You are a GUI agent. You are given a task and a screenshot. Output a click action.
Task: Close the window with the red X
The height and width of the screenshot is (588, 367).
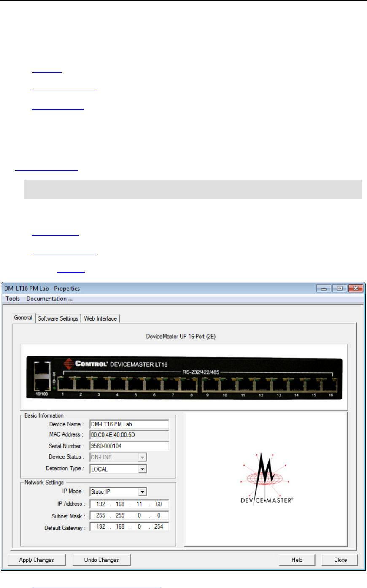coord(356,289)
